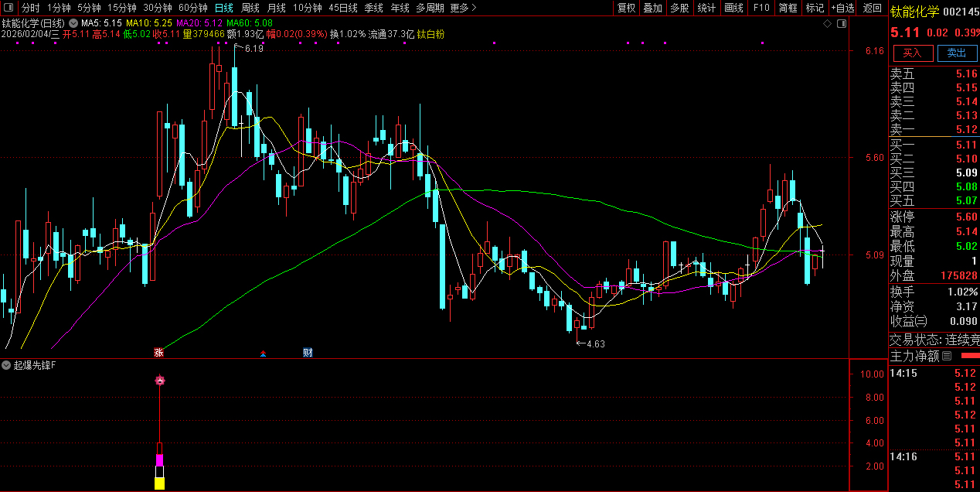Select the 45日线 period
The height and width of the screenshot is (492, 980).
343,8
